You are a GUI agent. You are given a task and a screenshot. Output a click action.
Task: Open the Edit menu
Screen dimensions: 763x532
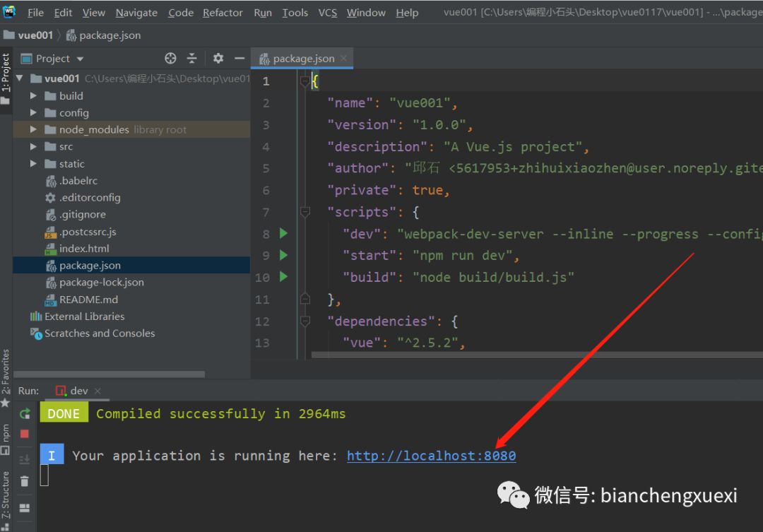coord(63,12)
